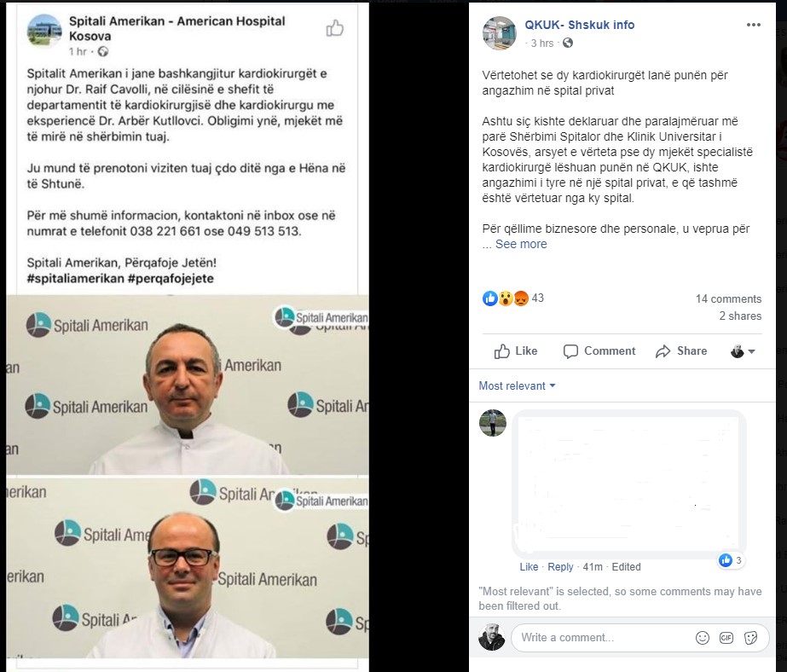Insert an emoji in the comment box
Viewport: 787px width, 672px height.
[703, 638]
